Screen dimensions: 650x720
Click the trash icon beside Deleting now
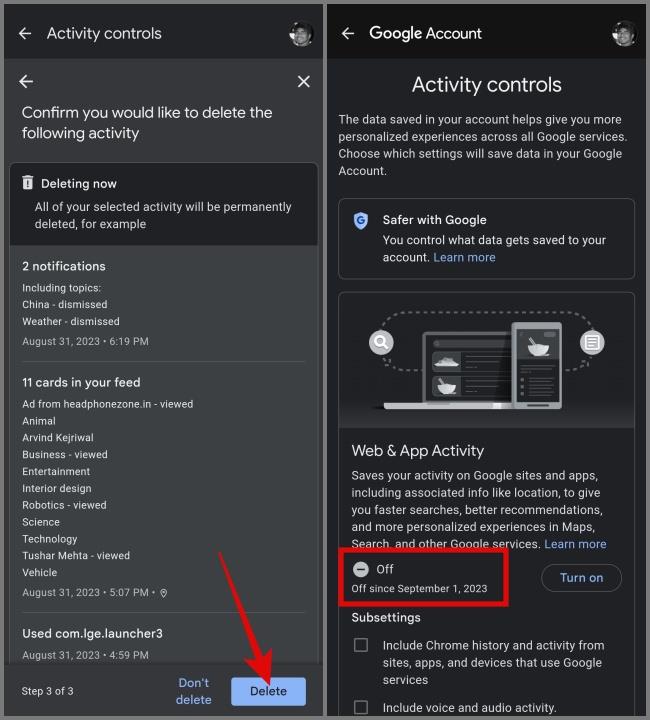pos(28,183)
